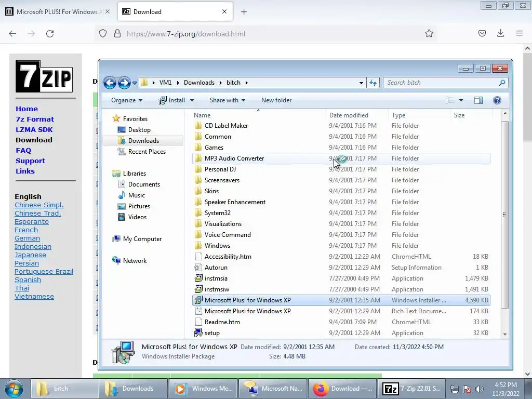Open Documents library
The height and width of the screenshot is (399, 532).
coord(144,184)
